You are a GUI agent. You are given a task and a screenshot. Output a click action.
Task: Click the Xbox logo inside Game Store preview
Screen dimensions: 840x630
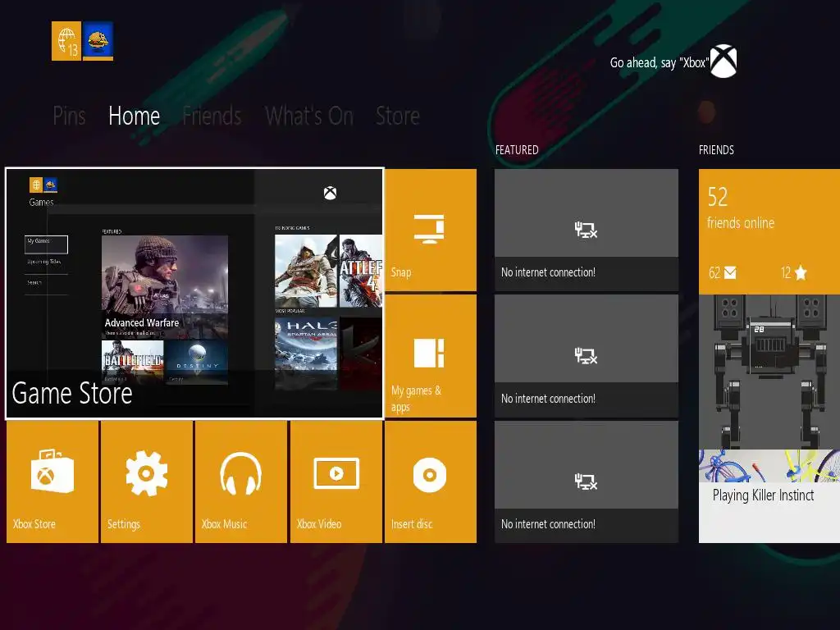[330, 193]
